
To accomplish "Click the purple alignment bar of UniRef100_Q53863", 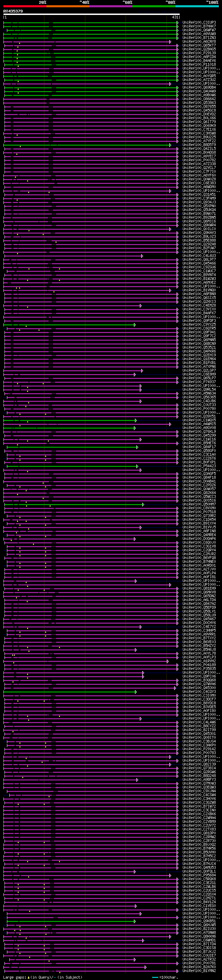I will pos(91,103).
